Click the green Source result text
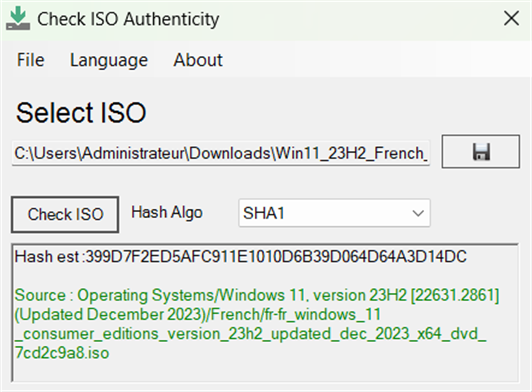 click(x=256, y=324)
